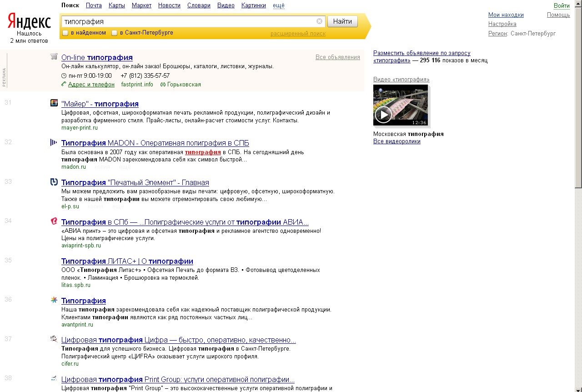This screenshot has height=392, width=582.
Task: Open the Почта service tab
Action: pos(94,5)
